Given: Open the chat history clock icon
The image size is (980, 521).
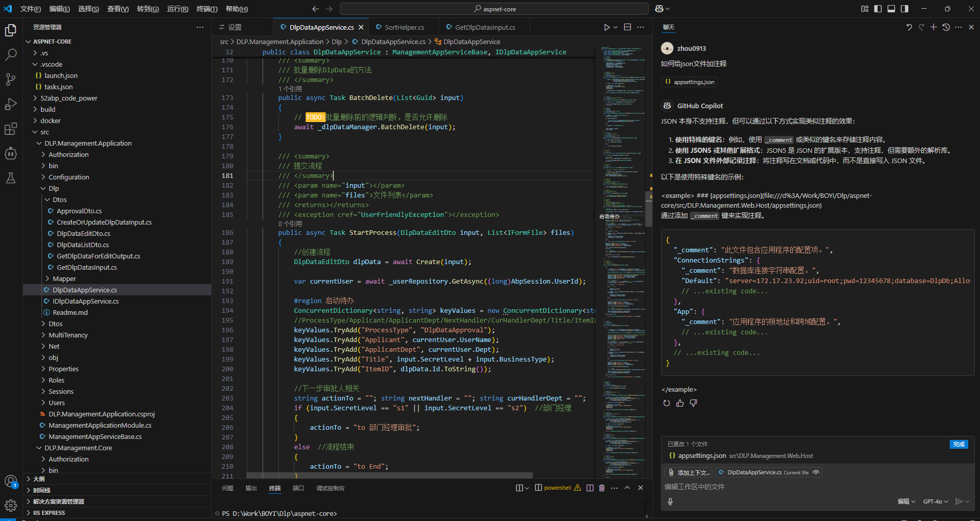Looking at the screenshot, I should [946, 27].
